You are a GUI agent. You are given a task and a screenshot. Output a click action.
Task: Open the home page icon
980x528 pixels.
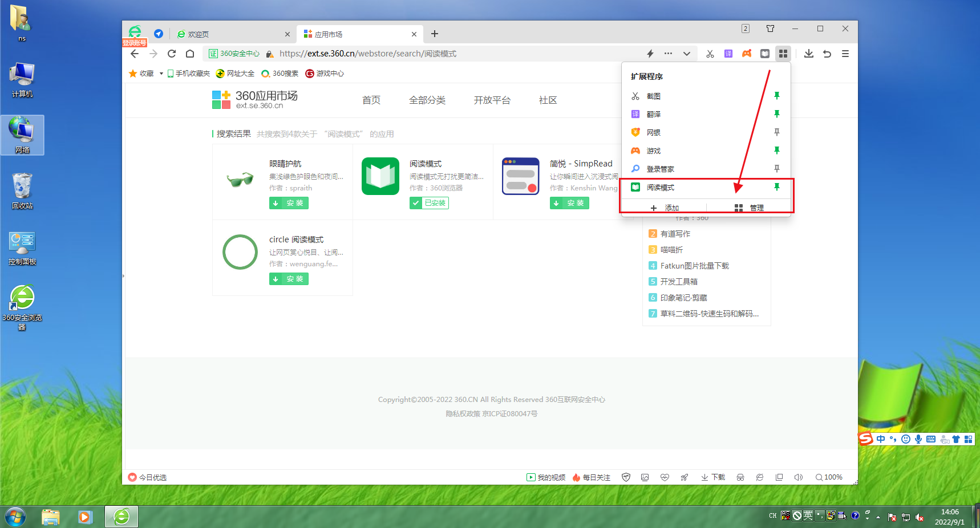tap(190, 54)
